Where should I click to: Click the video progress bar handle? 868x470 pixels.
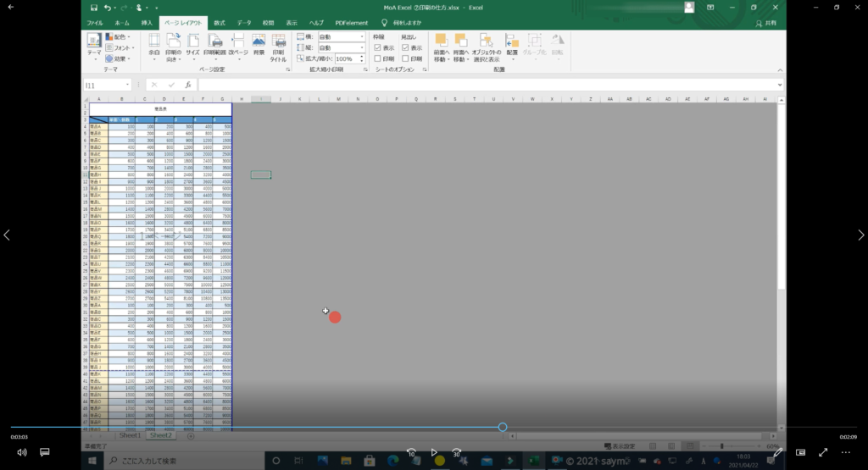click(x=503, y=428)
